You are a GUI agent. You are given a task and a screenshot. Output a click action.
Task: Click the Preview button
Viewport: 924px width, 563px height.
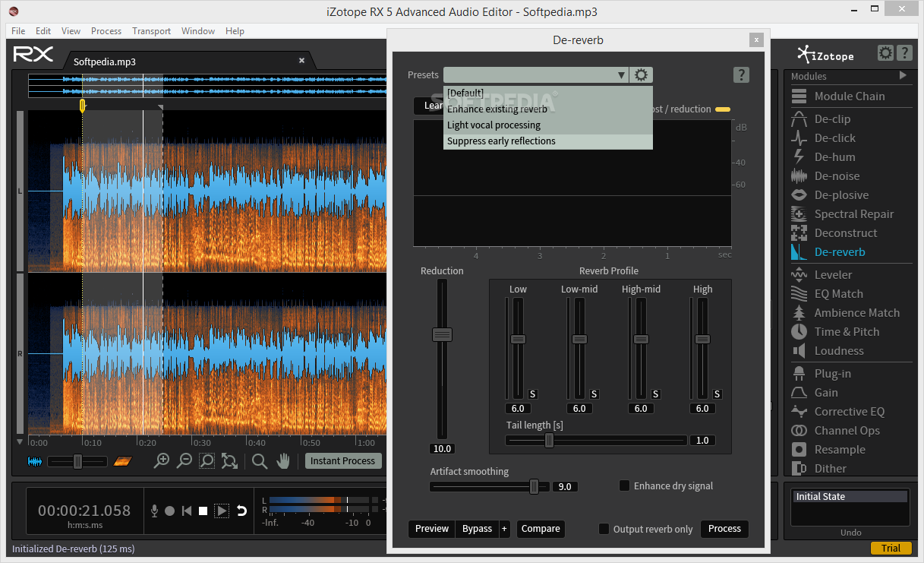click(x=432, y=529)
